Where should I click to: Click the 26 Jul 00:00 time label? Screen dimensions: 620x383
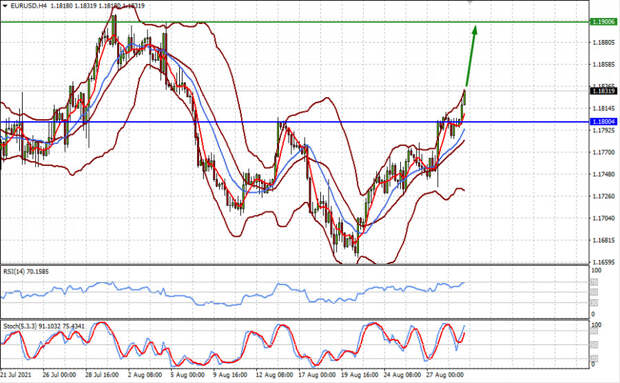(59, 375)
